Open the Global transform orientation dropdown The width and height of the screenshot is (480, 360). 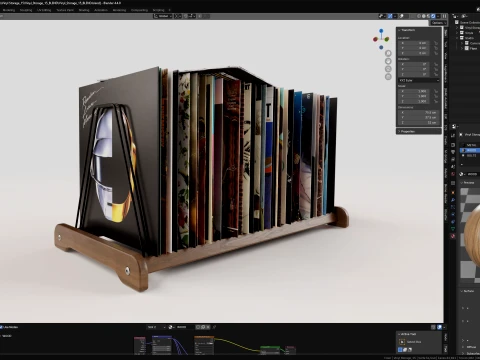(163, 16)
